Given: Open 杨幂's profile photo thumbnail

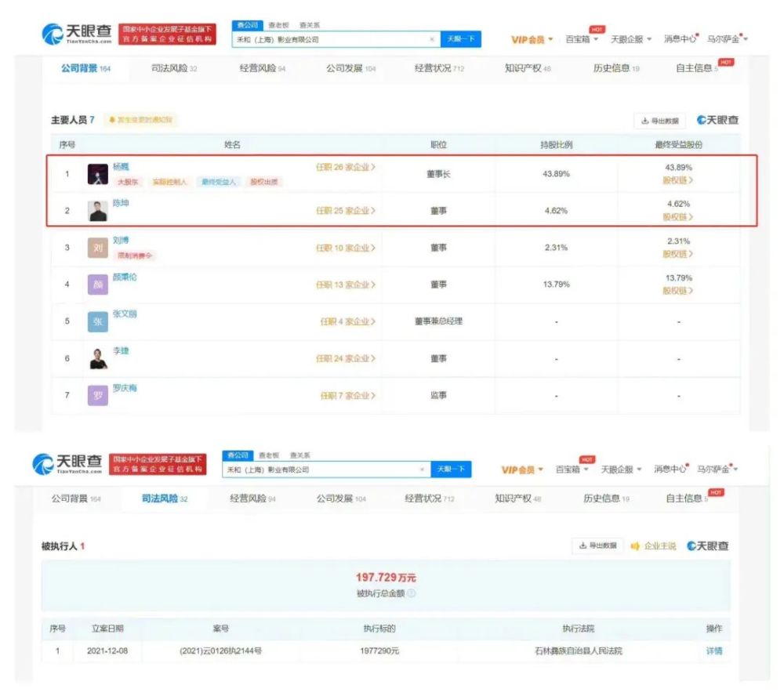Looking at the screenshot, I should (x=97, y=174).
